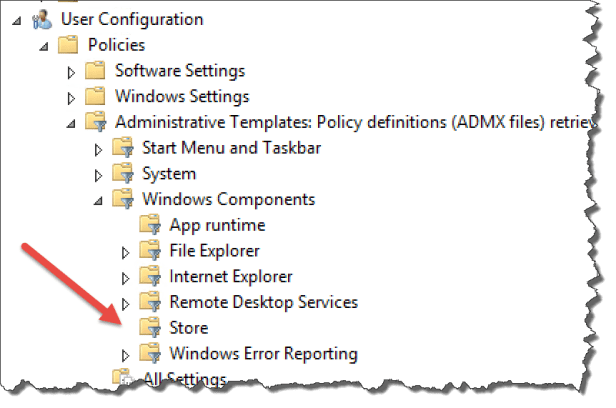
Task: Expand the Remote Desktop Services arrow
Action: 125,302
